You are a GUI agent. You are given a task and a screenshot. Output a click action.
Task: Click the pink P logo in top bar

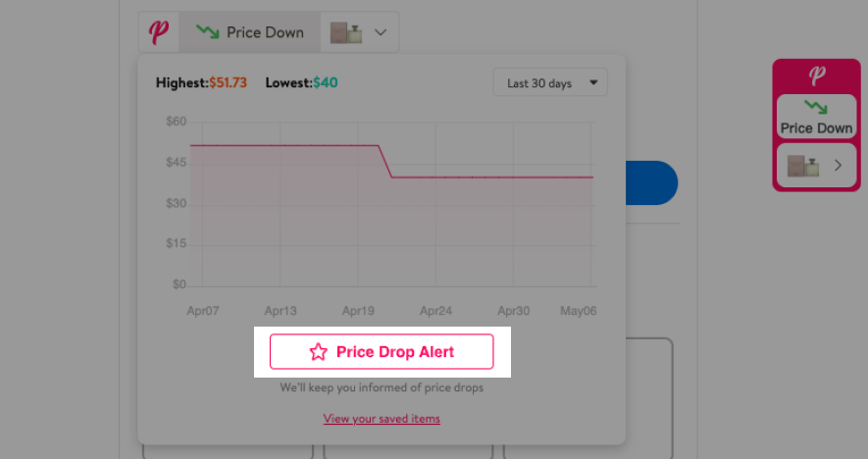pyautogui.click(x=158, y=32)
